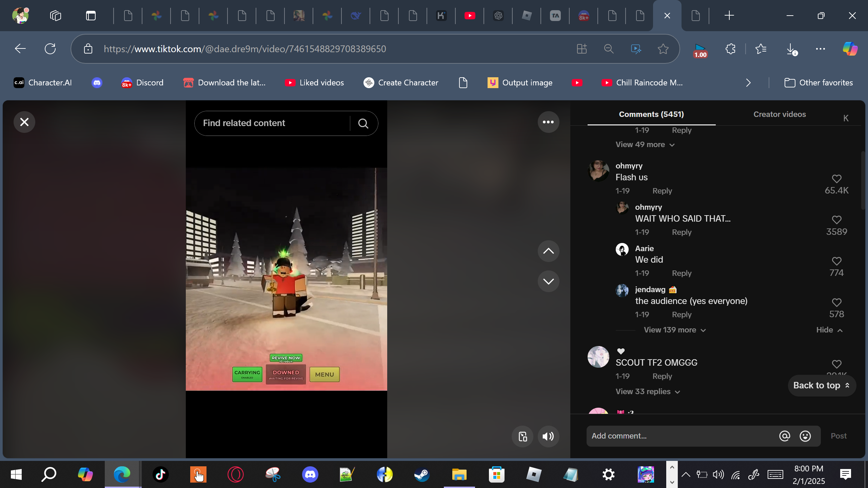Open the three-dot video options menu
This screenshot has height=488, width=868.
pyautogui.click(x=548, y=122)
